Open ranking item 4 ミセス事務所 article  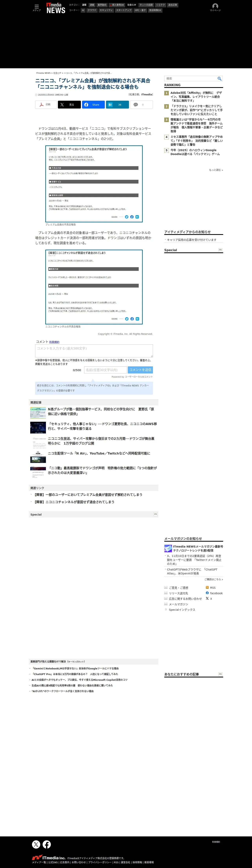tap(196, 141)
